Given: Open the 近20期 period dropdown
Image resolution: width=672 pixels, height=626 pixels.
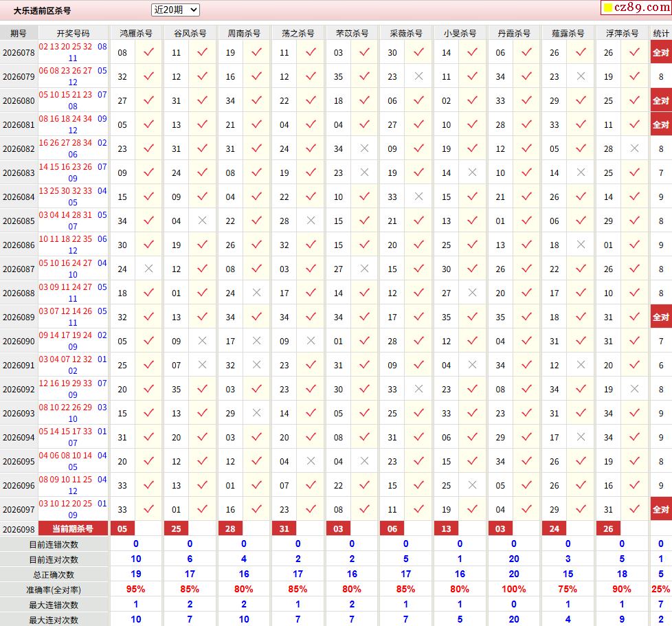Looking at the screenshot, I should (x=175, y=10).
